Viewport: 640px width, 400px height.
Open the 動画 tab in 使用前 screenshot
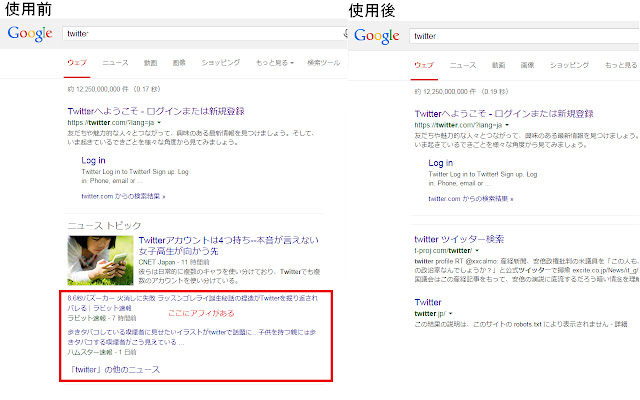click(x=150, y=63)
